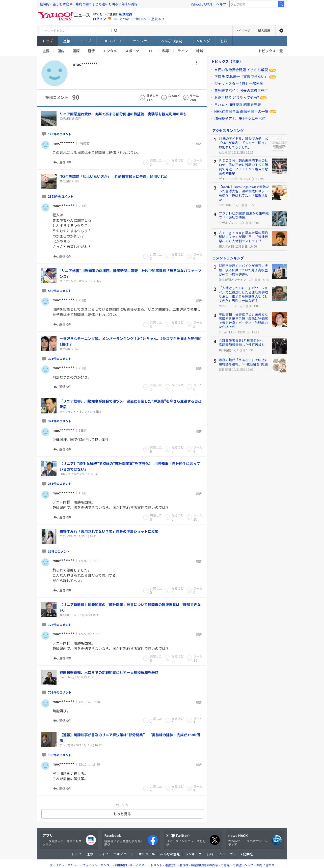
Task: Click reply arrow under 無能再び comment
Action: point(55,721)
